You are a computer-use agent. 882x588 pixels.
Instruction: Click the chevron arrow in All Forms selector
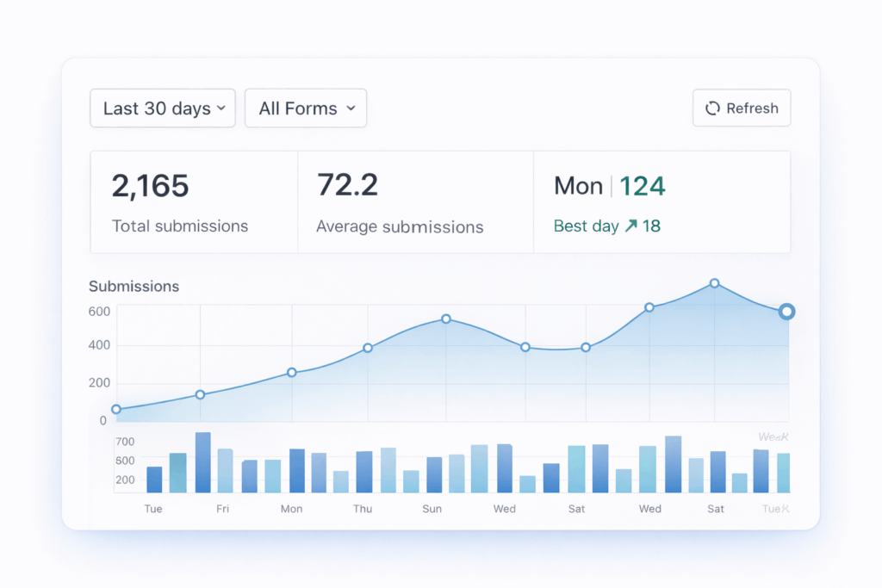(x=351, y=108)
